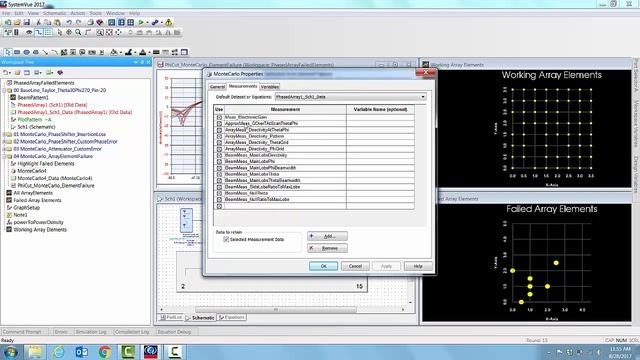Switch to the Equations tab below the schematic
This screenshot has height=360, width=640.
[231, 317]
